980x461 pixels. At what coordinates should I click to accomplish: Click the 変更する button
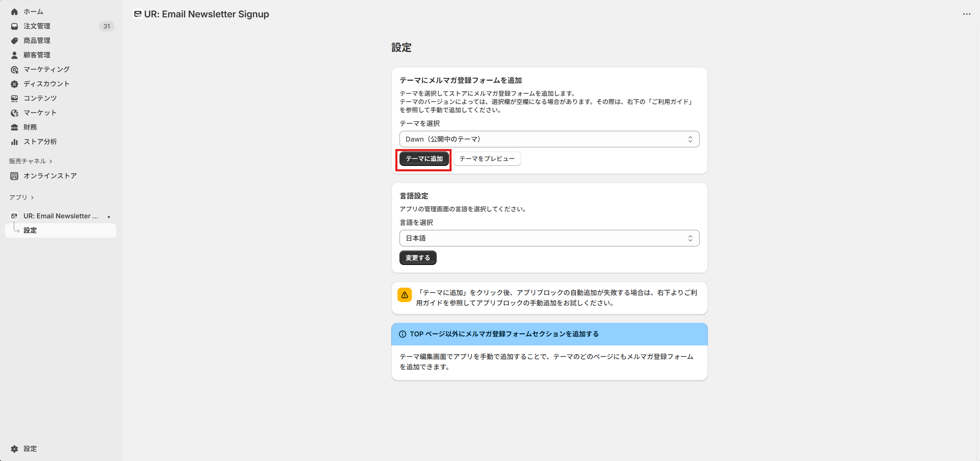417,258
